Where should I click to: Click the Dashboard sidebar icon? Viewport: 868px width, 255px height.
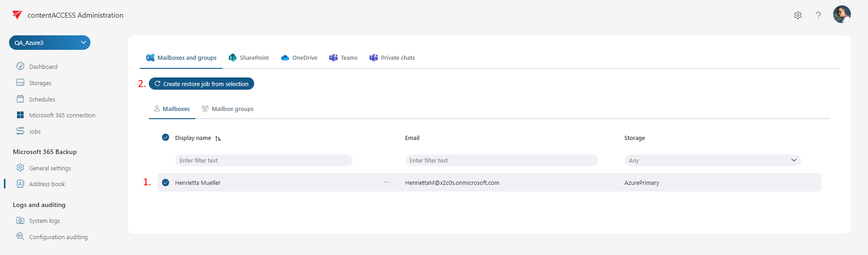pos(20,66)
